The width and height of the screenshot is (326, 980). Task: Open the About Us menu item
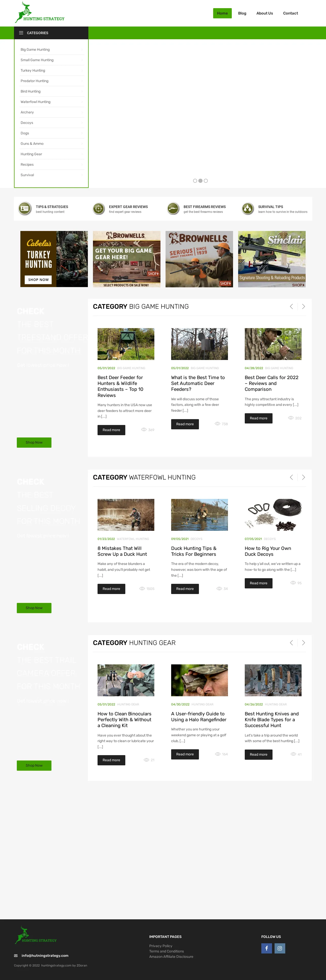(x=264, y=13)
